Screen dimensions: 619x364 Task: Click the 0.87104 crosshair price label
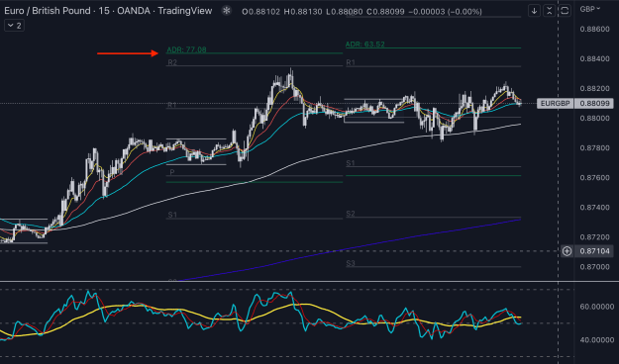[x=594, y=251]
